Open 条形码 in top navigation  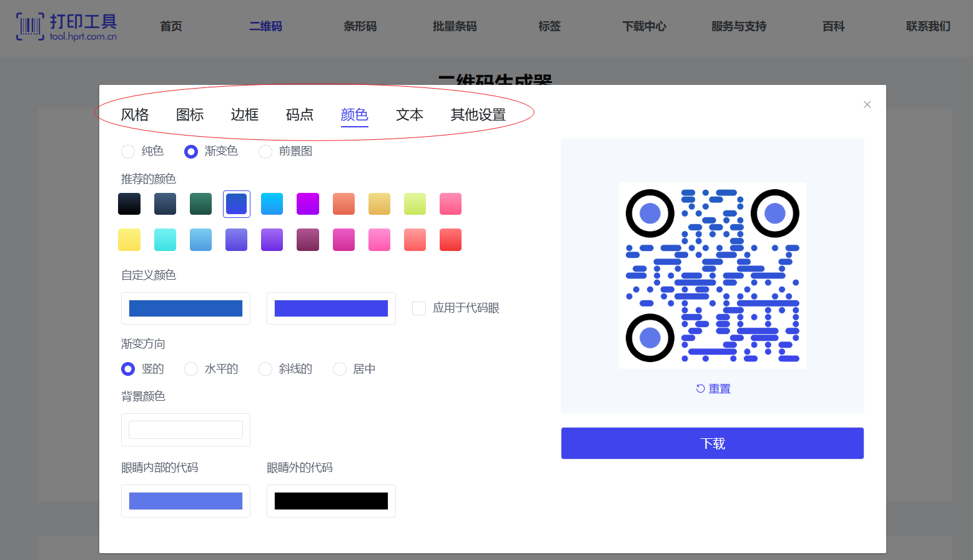click(x=360, y=26)
